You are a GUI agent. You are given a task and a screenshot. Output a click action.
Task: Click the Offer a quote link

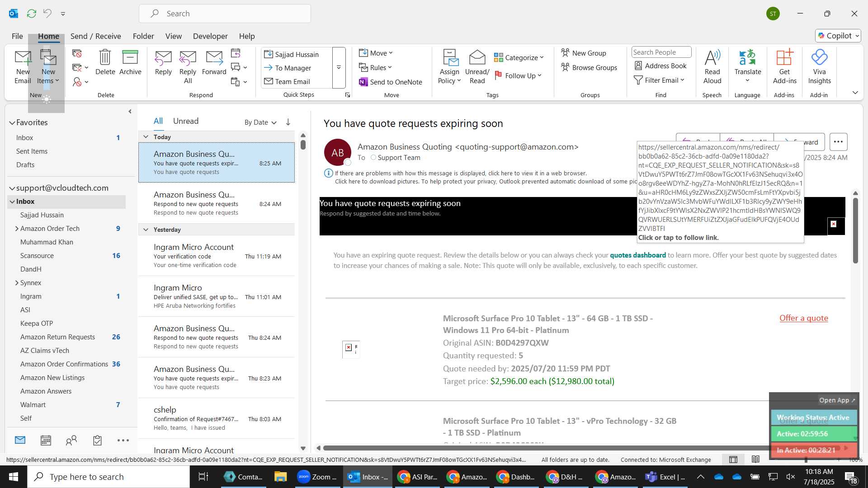point(804,318)
